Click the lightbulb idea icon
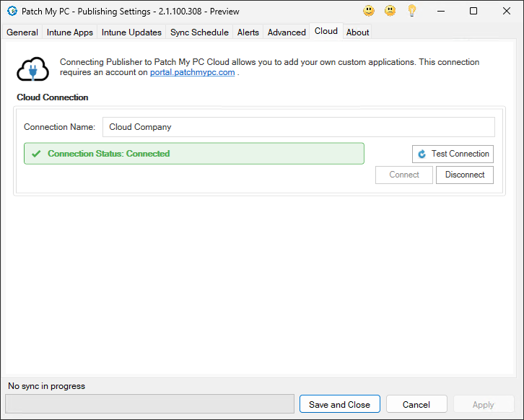Screen dimensions: 524x420 click(x=411, y=11)
